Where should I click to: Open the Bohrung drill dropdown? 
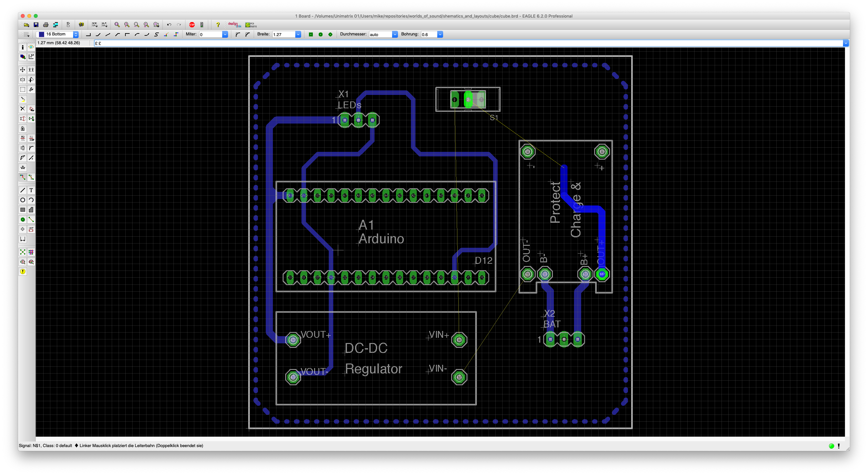point(440,34)
